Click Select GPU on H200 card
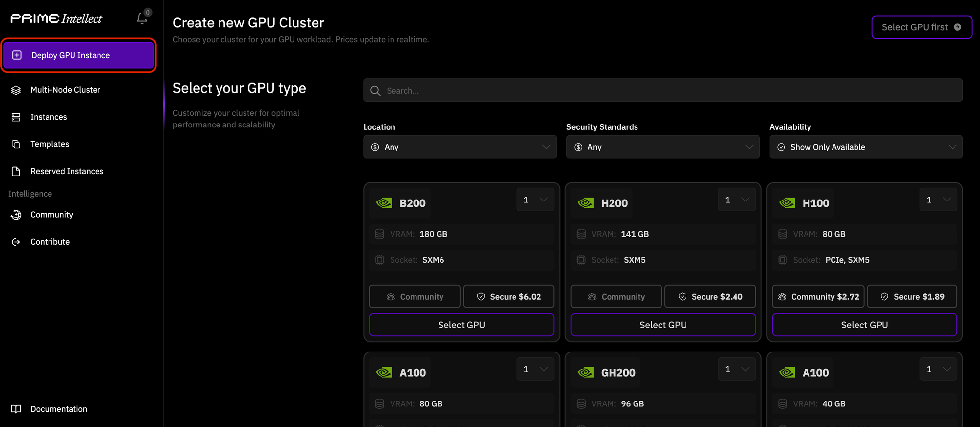Viewport: 980px width, 427px height. click(x=663, y=325)
